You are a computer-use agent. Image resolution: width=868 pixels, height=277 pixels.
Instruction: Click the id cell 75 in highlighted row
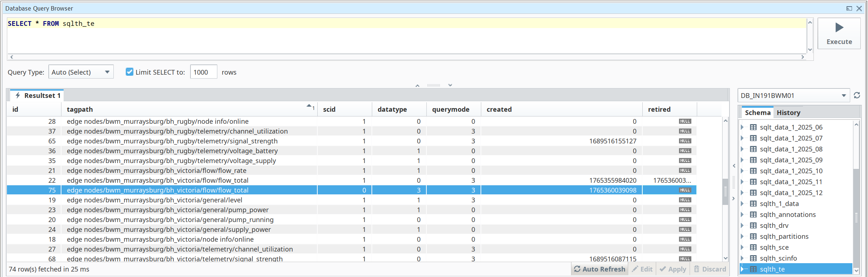click(x=34, y=190)
